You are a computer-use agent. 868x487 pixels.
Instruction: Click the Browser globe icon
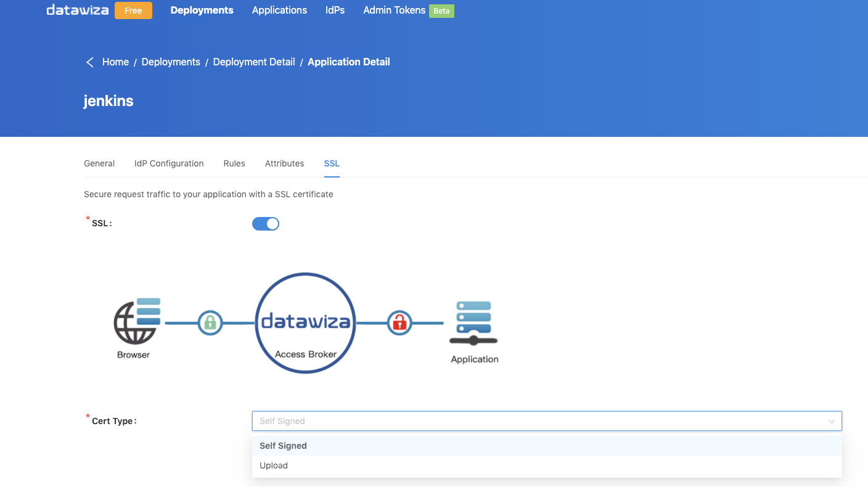[x=137, y=321]
